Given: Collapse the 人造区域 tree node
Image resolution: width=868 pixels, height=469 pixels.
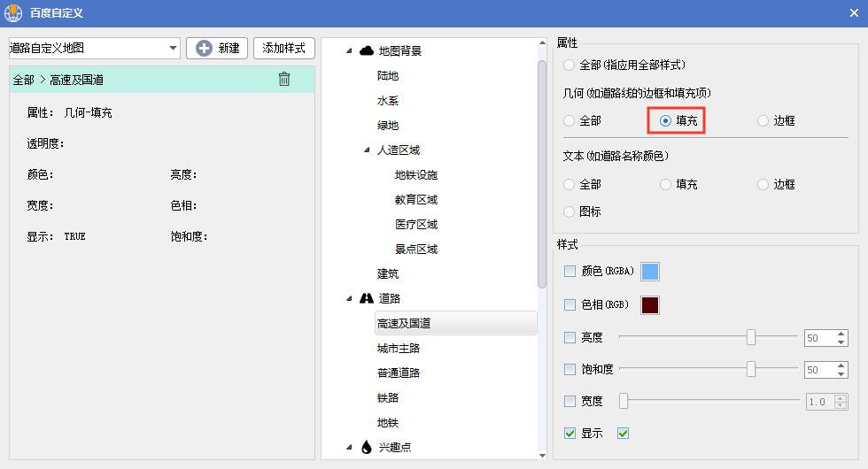Looking at the screenshot, I should point(367,150).
